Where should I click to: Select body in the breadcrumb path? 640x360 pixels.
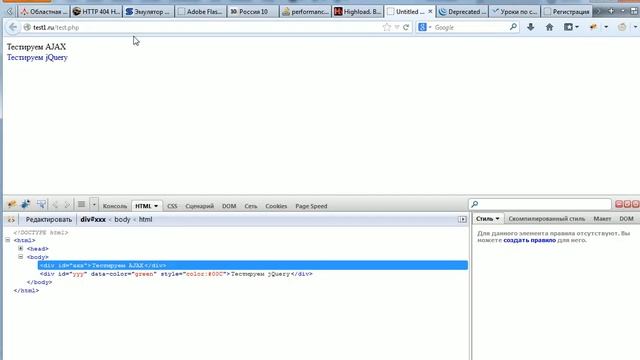click(122, 220)
